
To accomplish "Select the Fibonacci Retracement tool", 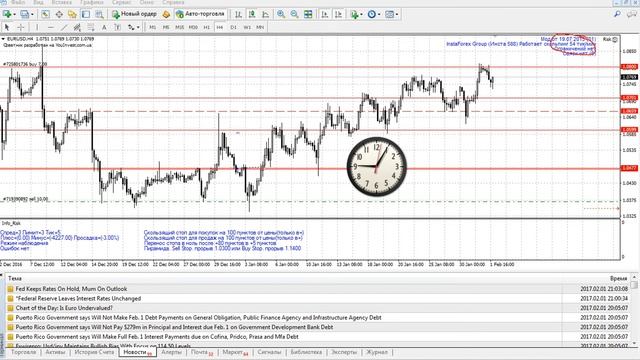I will click(91, 27).
